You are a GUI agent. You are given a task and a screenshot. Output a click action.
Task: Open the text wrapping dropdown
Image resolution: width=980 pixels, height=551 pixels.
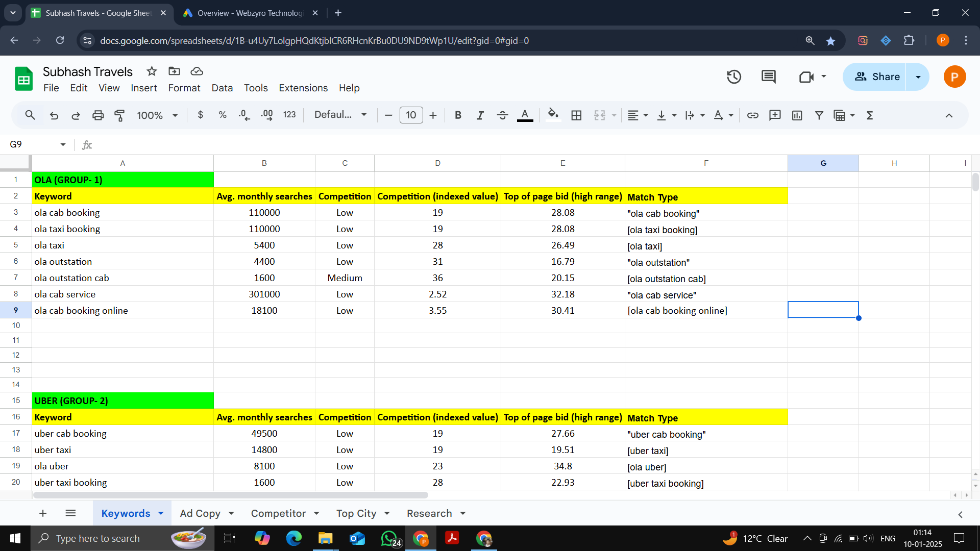pyautogui.click(x=695, y=115)
